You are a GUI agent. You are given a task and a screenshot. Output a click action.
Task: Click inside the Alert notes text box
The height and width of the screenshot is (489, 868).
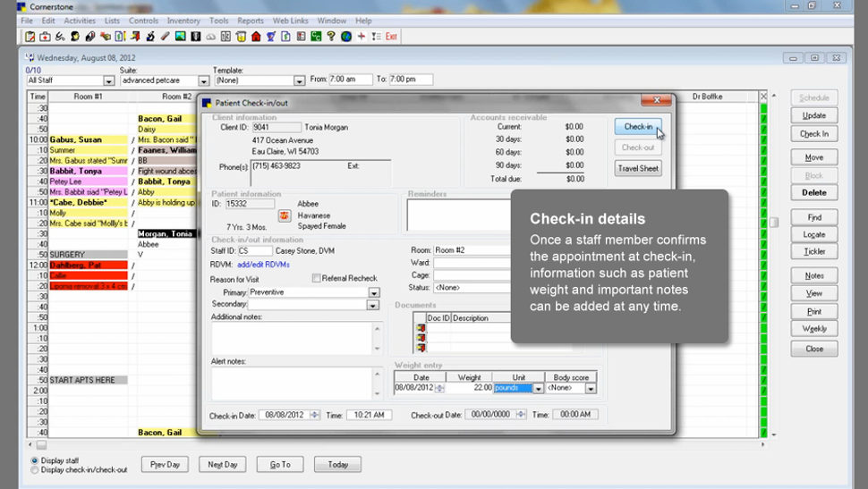tap(291, 383)
